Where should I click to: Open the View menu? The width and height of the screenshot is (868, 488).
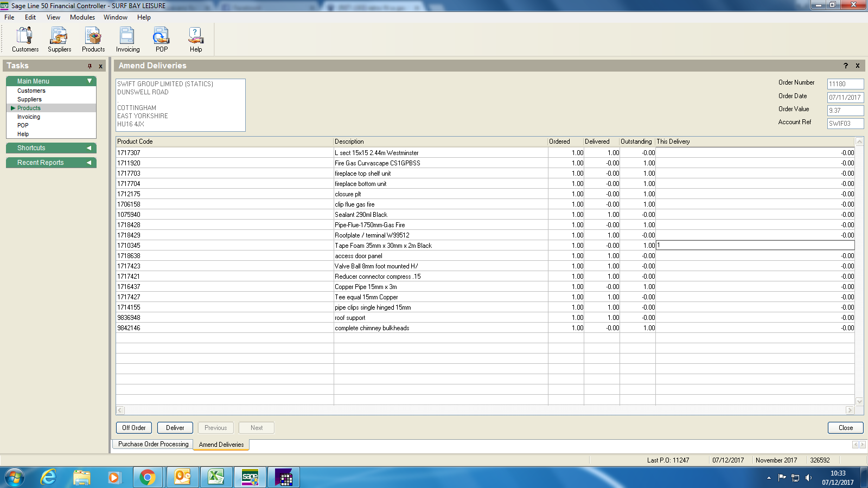point(53,17)
